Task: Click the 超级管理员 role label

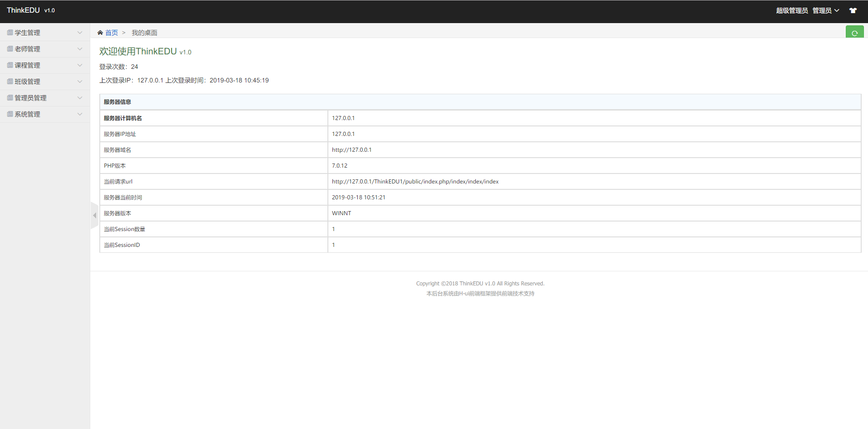Action: point(792,10)
